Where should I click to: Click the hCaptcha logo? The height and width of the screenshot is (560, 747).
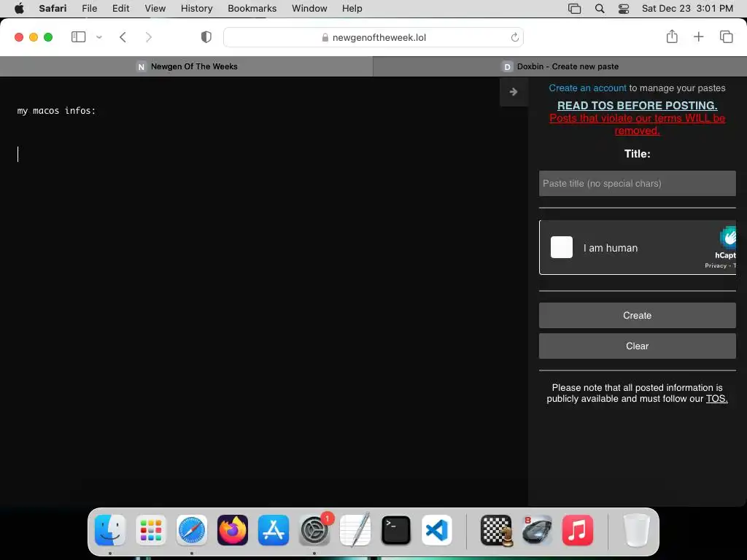pos(727,238)
